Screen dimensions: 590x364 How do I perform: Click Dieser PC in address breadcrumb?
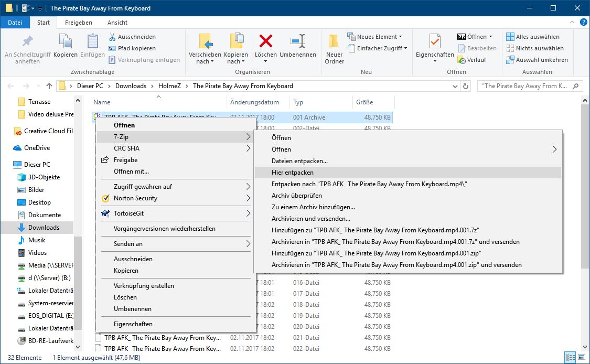[90, 86]
